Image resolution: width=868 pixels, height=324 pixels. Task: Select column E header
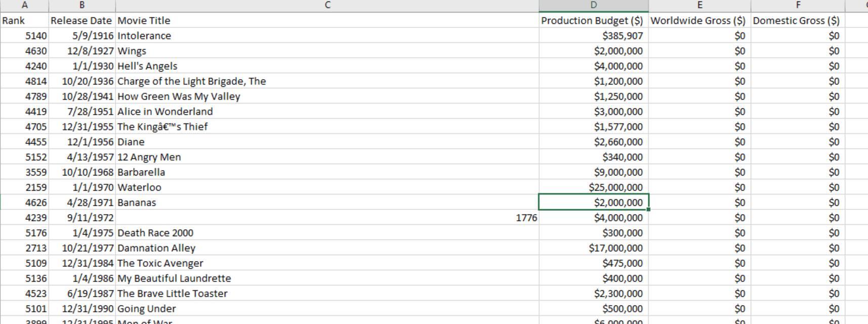tap(699, 6)
